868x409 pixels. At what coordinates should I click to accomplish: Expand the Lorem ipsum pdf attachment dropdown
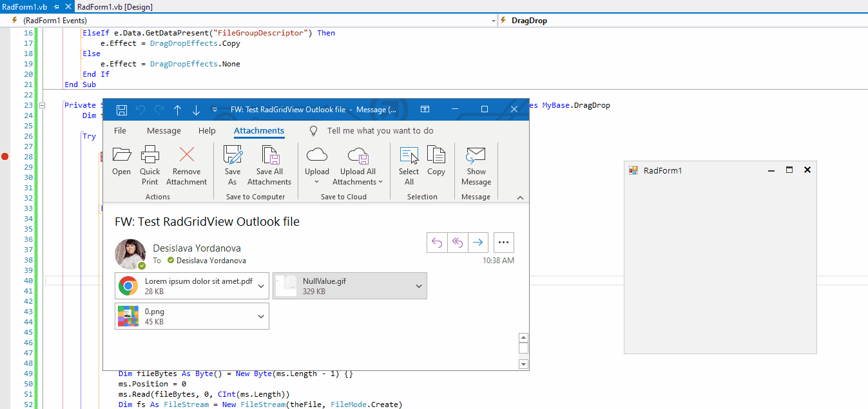pyautogui.click(x=261, y=286)
